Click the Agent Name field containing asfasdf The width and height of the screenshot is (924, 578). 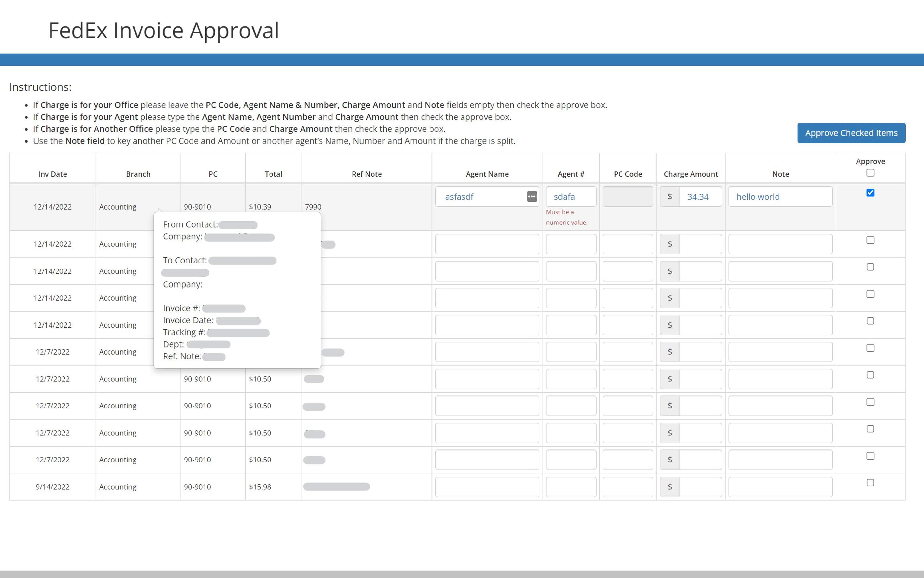pyautogui.click(x=487, y=197)
